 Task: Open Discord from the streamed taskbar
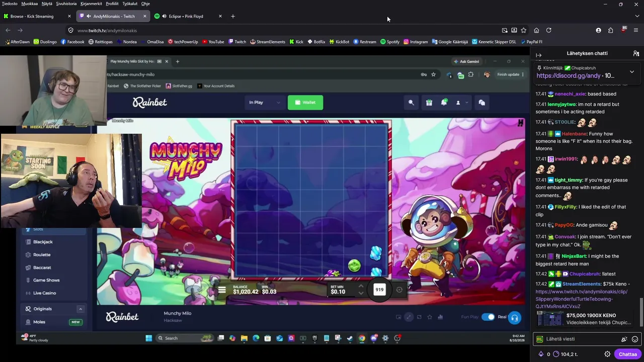pos(373,338)
